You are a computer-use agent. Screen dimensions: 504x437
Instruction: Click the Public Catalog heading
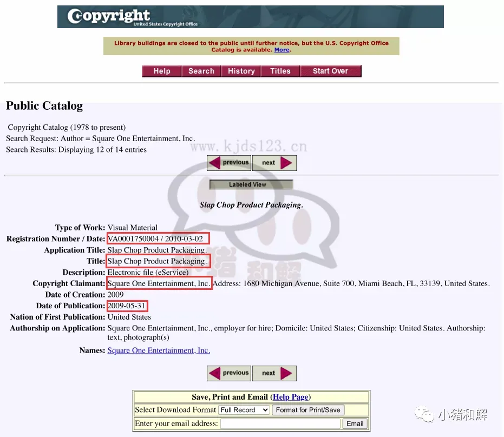(44, 105)
